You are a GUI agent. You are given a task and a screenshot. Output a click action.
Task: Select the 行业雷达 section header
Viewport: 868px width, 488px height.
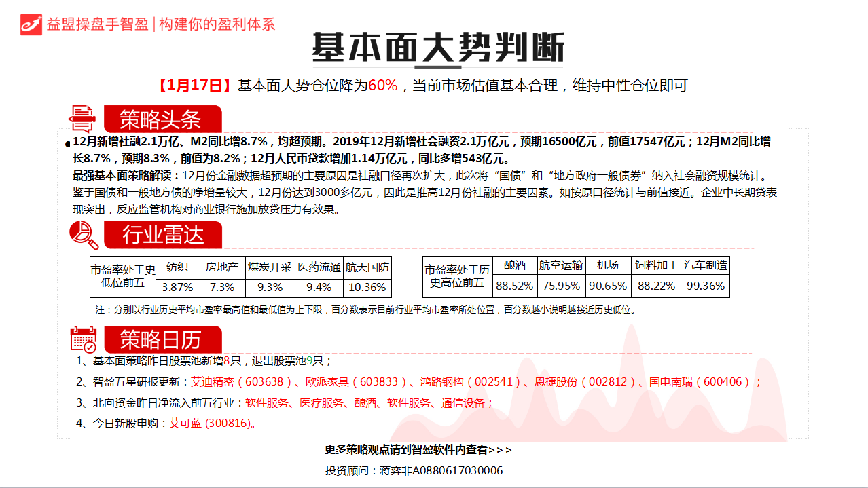tap(162, 235)
